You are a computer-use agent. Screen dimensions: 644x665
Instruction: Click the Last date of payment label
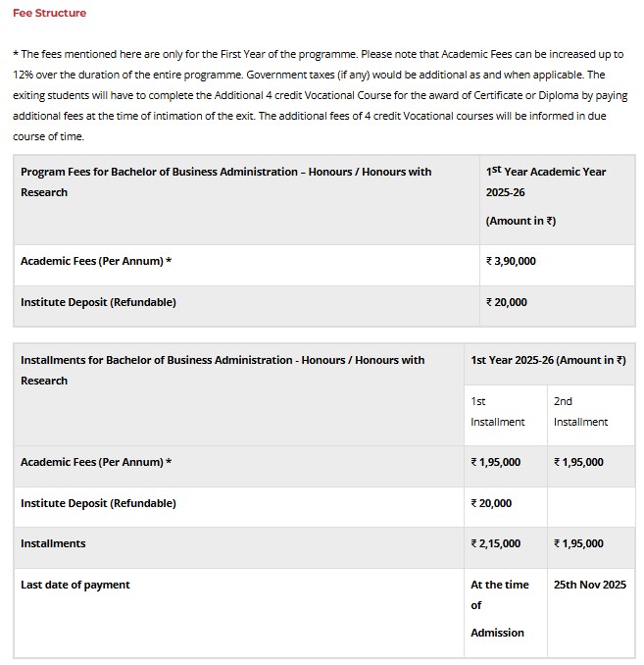pyautogui.click(x=75, y=585)
